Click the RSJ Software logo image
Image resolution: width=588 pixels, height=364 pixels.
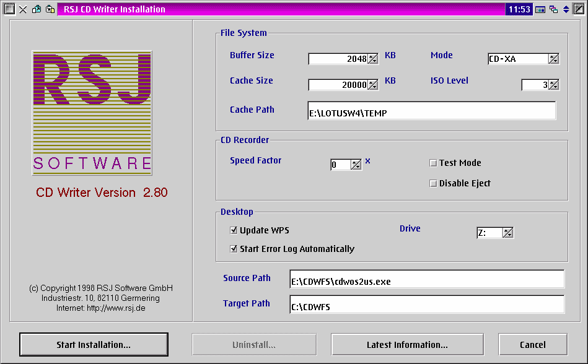point(92,113)
